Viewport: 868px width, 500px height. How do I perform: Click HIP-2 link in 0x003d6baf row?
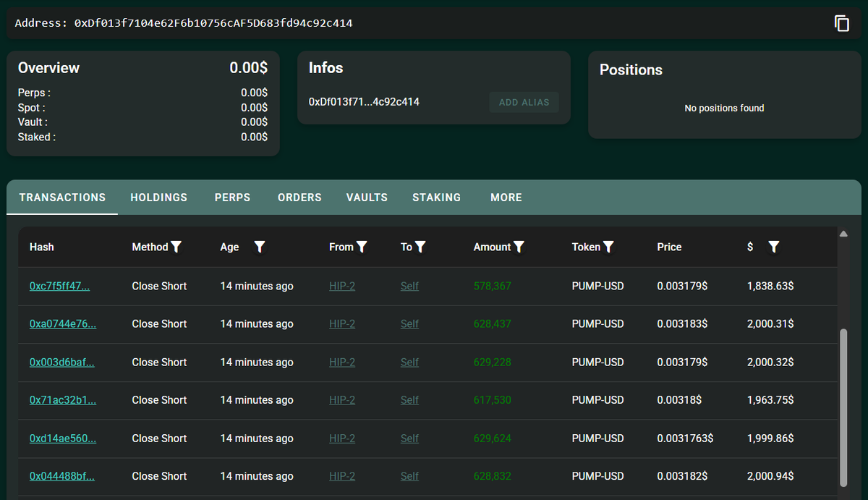click(342, 362)
